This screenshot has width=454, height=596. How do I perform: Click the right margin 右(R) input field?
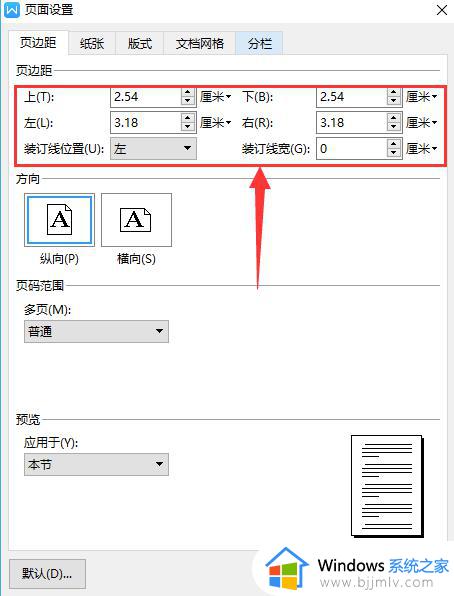[x=352, y=122]
